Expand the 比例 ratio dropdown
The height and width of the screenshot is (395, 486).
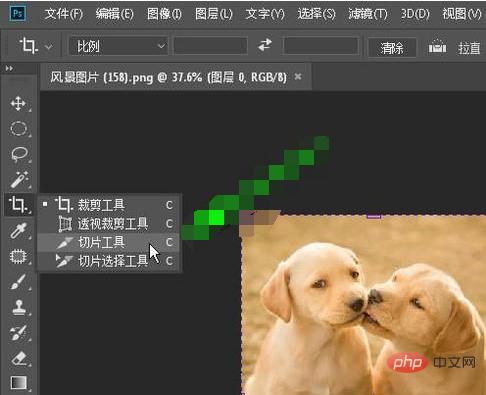point(118,46)
